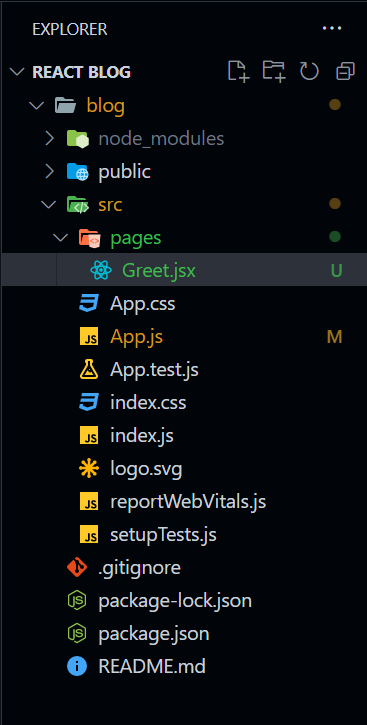Click the M modified badge on App.js
Screen dimensions: 367x725
(335, 338)
